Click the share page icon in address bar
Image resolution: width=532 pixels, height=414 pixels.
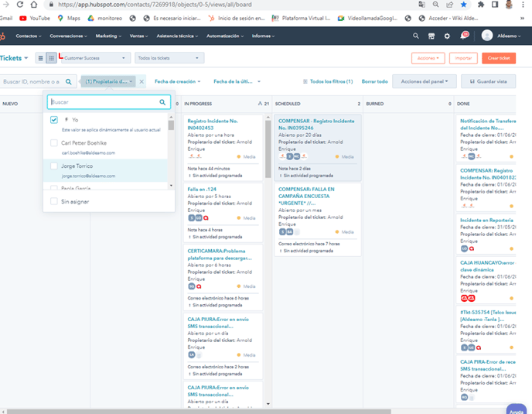point(449,5)
